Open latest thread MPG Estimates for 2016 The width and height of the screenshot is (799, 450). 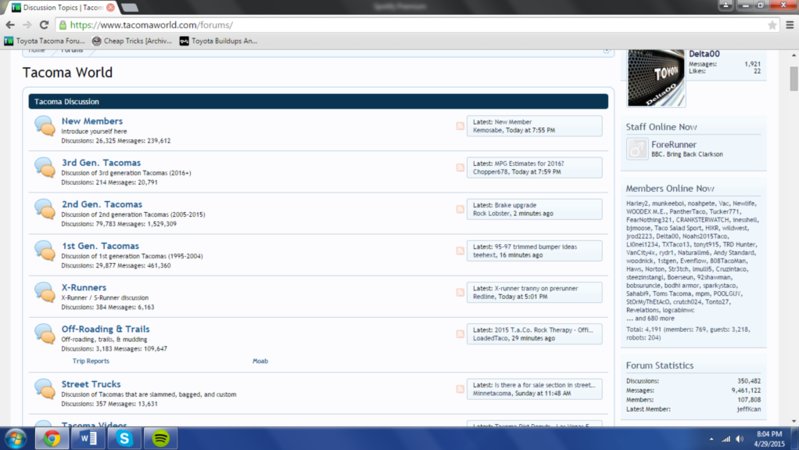[529, 164]
